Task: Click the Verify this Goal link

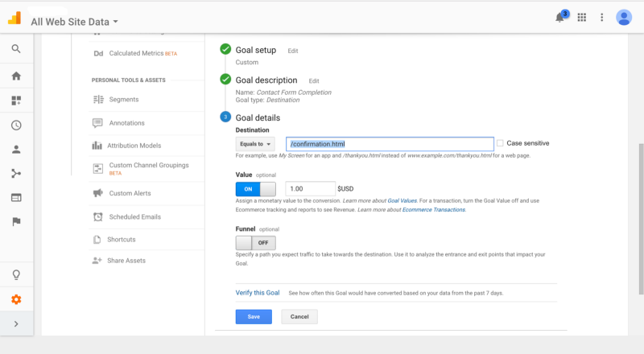Action: (x=258, y=293)
